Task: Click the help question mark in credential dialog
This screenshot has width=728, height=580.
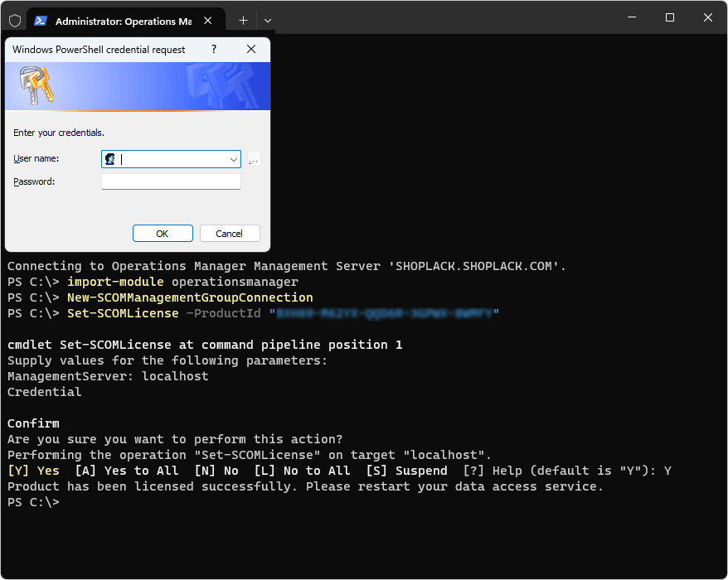Action: pos(214,49)
